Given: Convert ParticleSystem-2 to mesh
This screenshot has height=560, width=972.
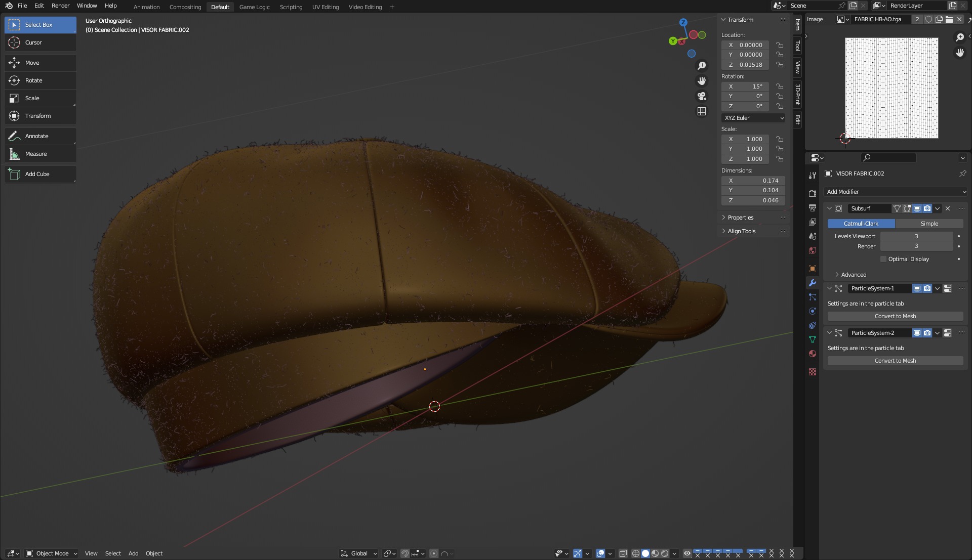Looking at the screenshot, I should [x=895, y=361].
